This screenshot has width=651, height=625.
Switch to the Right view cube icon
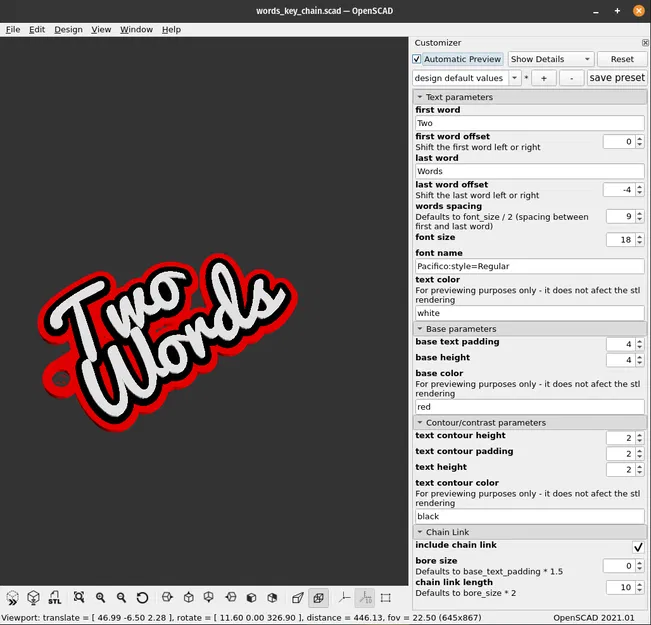[167, 598]
